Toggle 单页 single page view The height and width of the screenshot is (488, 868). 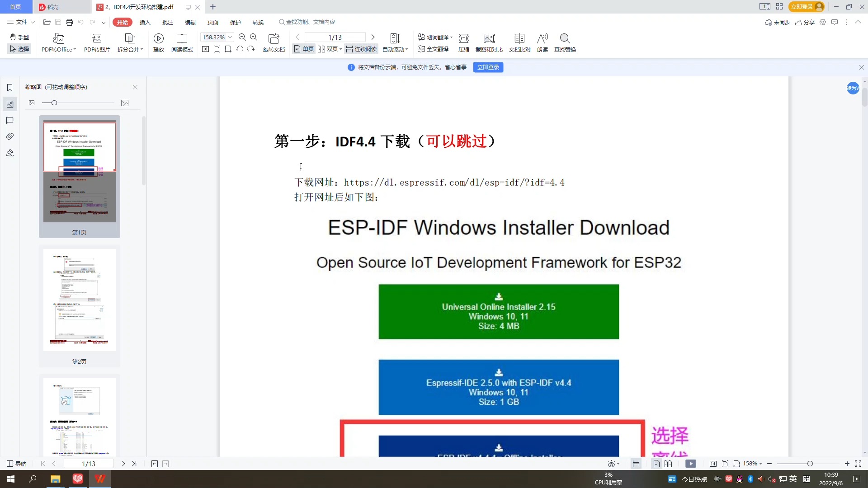[303, 49]
